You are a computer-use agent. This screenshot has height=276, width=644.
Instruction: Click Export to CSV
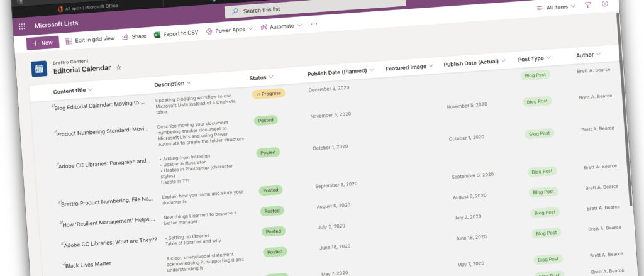[x=176, y=34]
